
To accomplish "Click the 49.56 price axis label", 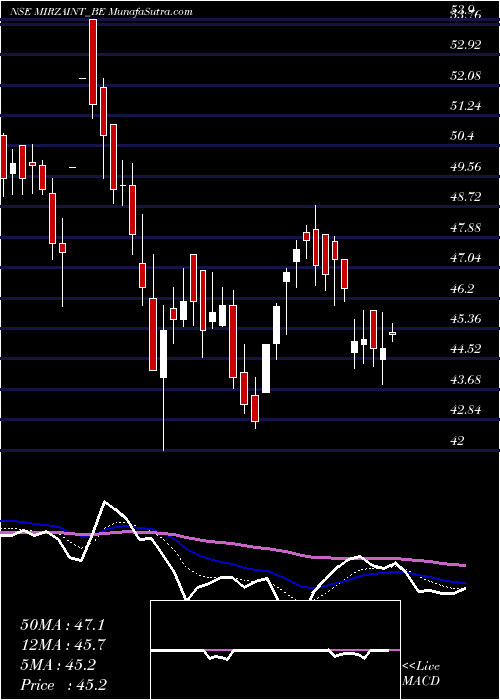I will [x=466, y=167].
